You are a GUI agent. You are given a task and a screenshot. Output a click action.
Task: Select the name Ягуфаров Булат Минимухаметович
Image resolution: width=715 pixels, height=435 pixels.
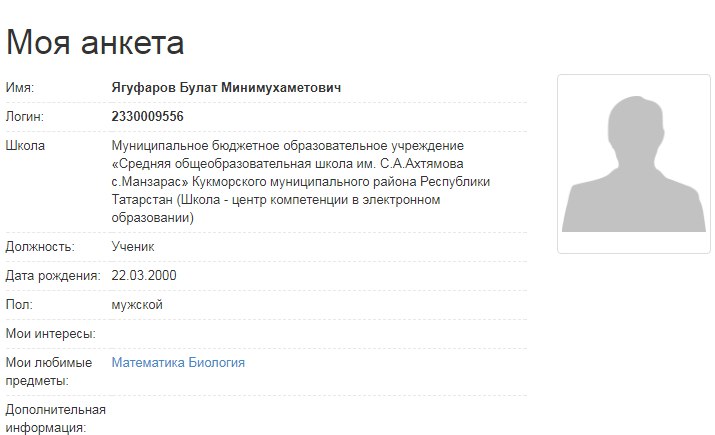[x=226, y=88]
